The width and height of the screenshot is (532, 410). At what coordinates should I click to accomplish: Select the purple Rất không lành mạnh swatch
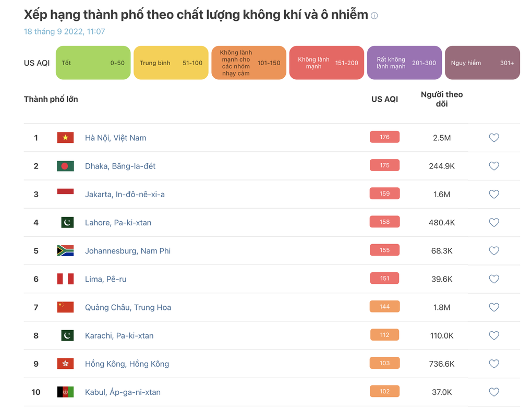[x=404, y=63]
